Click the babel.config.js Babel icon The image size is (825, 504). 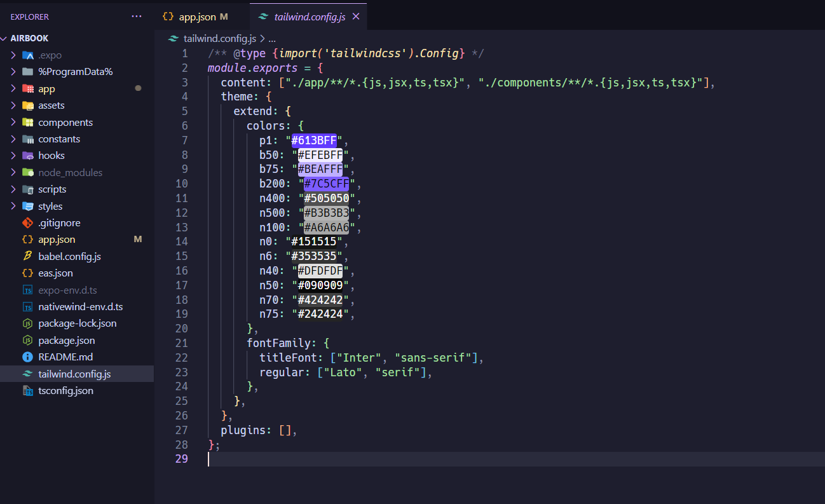(x=27, y=257)
